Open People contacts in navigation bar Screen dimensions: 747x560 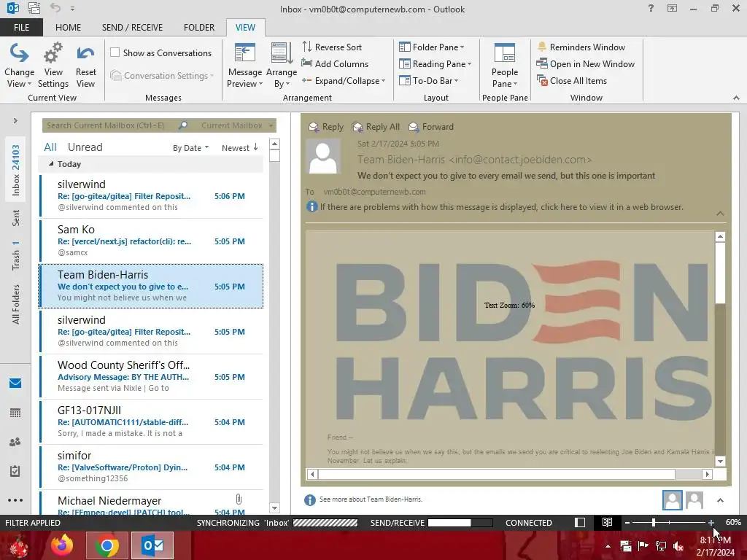pyautogui.click(x=15, y=442)
